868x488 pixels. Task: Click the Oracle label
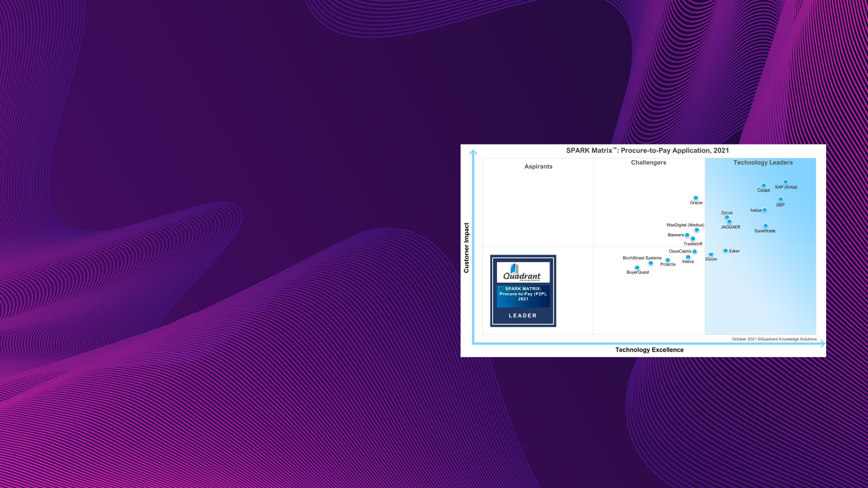point(696,203)
